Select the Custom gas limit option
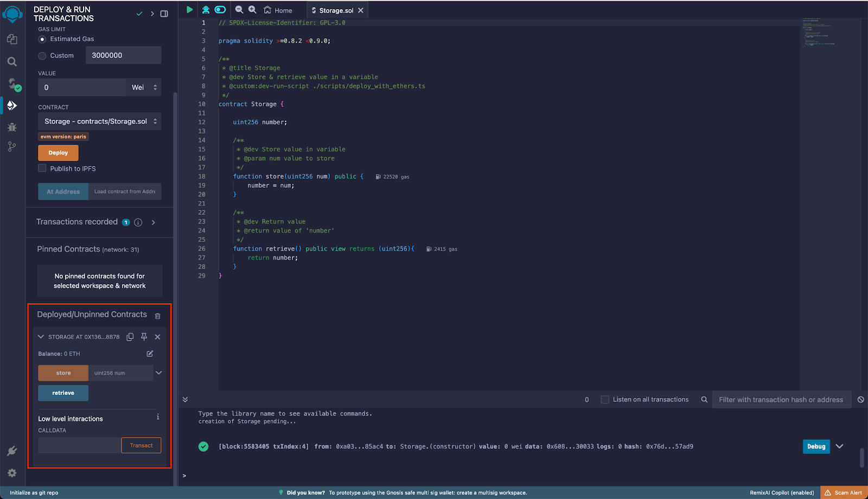 (42, 56)
